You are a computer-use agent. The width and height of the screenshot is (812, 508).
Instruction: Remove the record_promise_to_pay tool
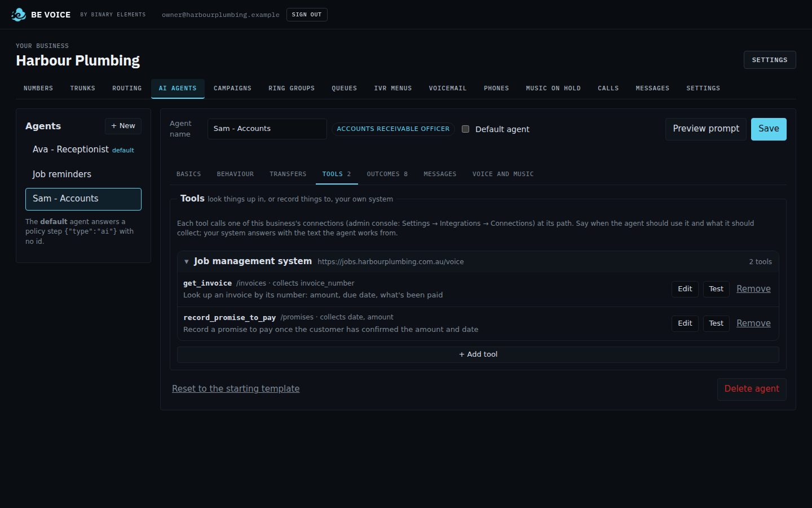(753, 323)
